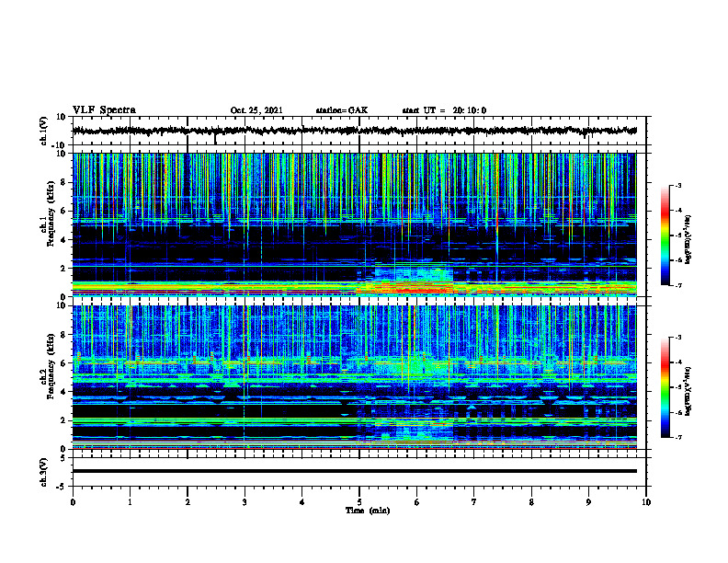Click the "ch.1(V)" axis label
Screen dimensions: 728x563
(44, 131)
